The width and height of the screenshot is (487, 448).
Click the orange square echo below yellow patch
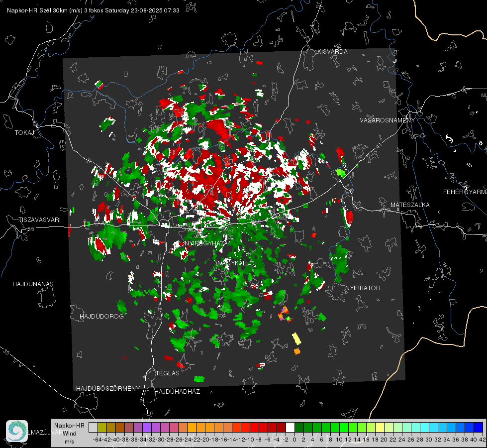click(297, 351)
